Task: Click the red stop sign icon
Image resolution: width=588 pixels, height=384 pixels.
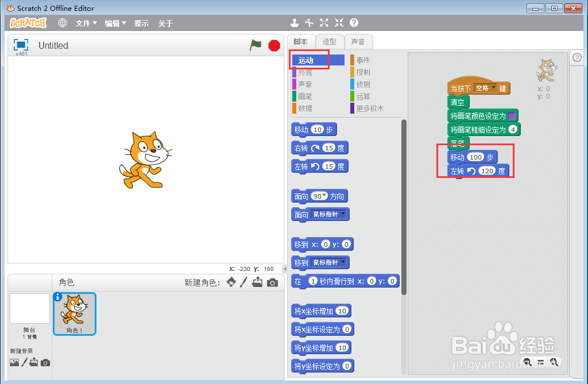Action: tap(274, 45)
